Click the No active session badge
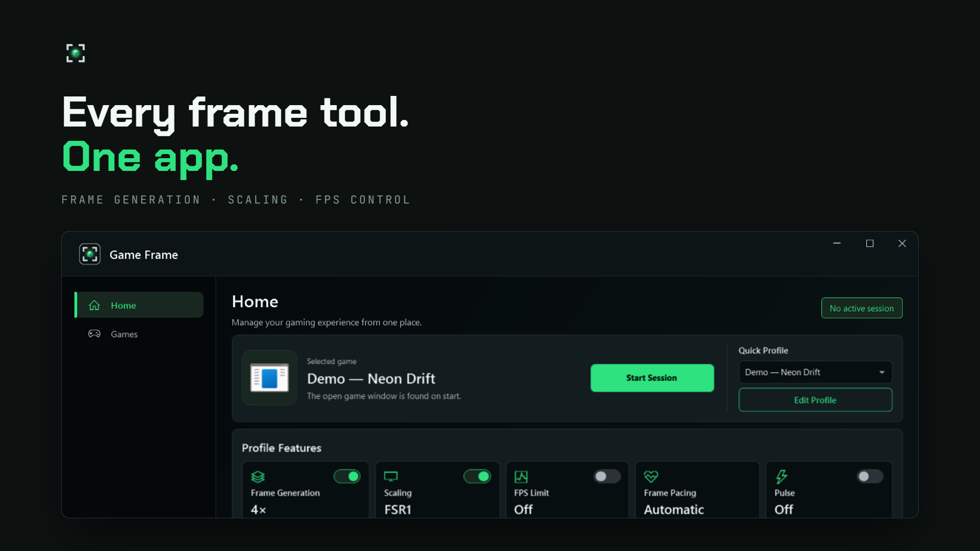This screenshot has height=551, width=980. [862, 308]
